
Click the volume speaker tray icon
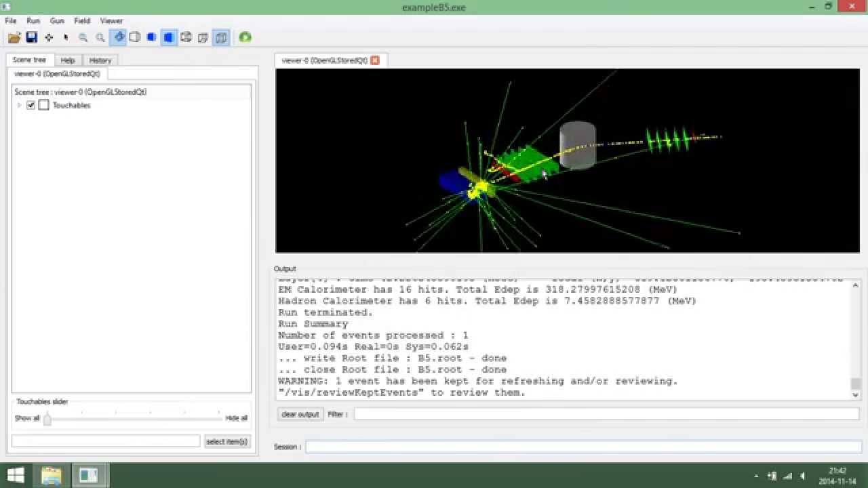click(803, 476)
